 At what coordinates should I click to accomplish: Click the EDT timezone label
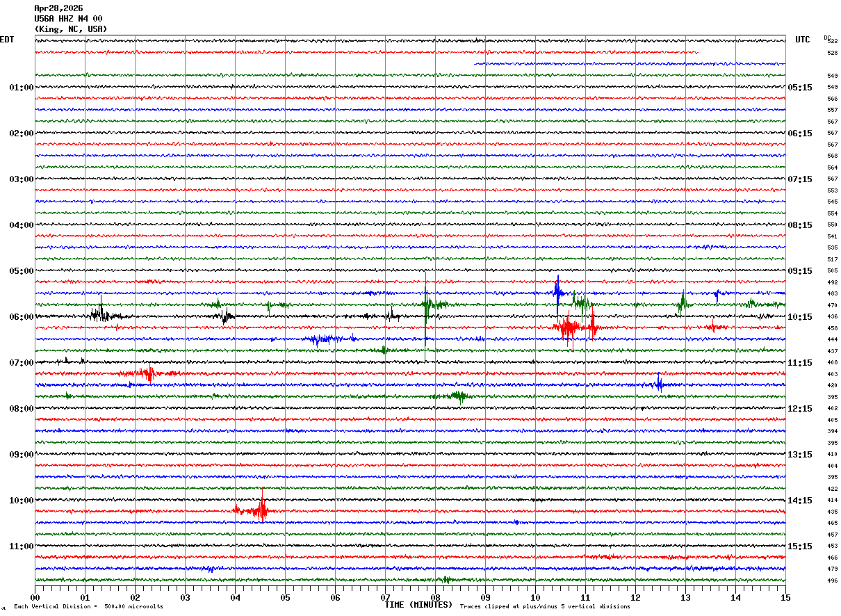pyautogui.click(x=6, y=40)
